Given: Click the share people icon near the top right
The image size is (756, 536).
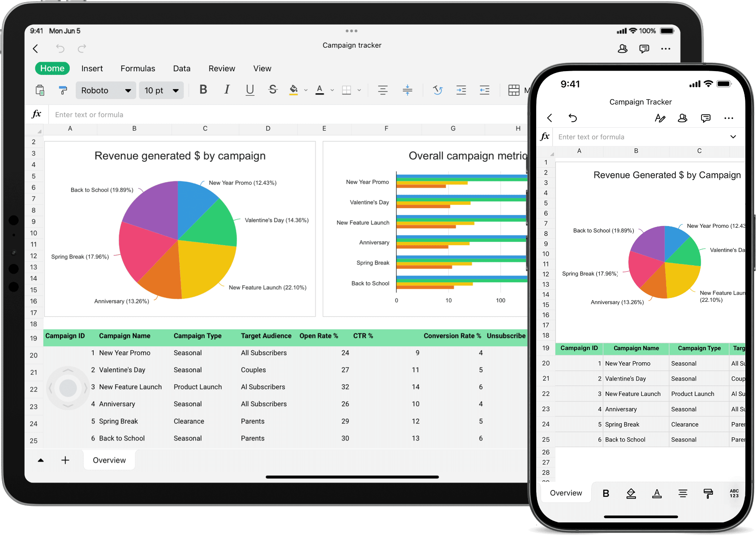Looking at the screenshot, I should (623, 49).
